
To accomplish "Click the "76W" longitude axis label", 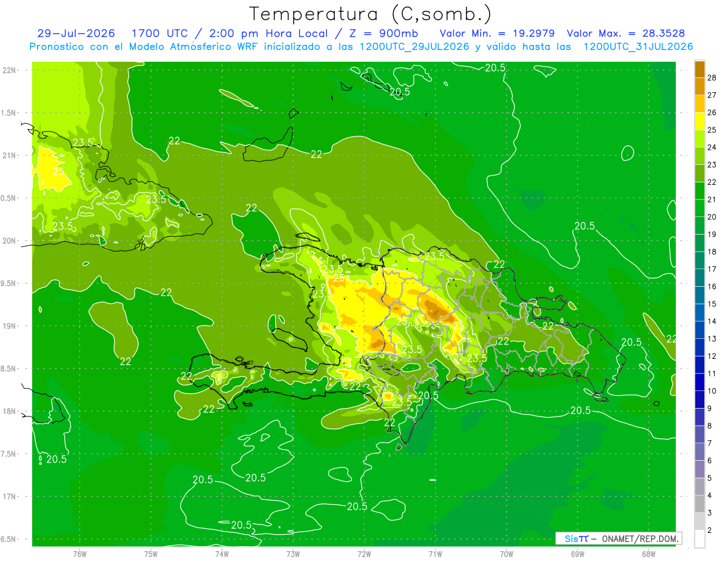I will point(79,554).
